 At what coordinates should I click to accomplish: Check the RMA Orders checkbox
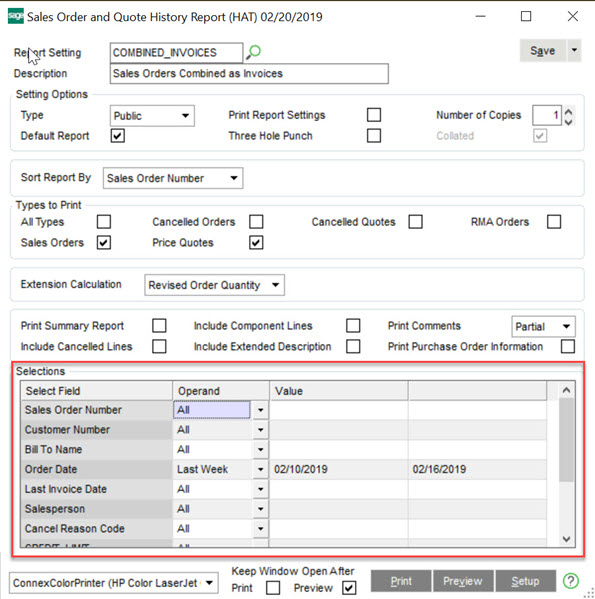tap(554, 222)
